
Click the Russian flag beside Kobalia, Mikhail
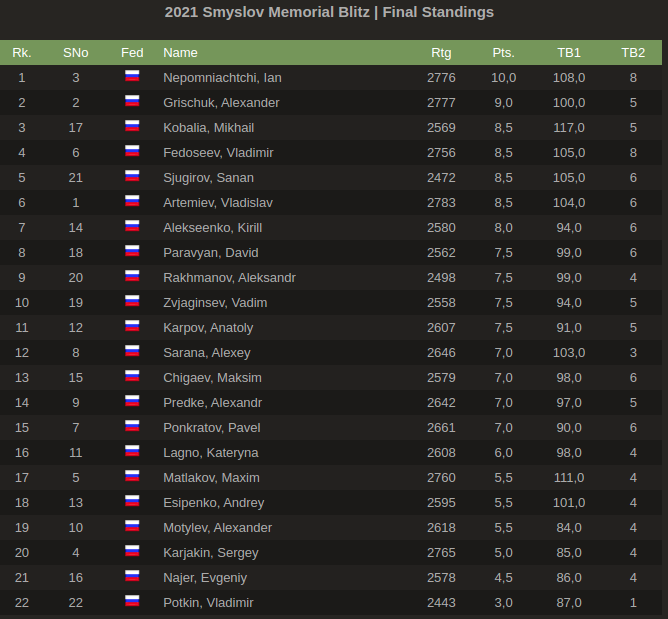(x=132, y=127)
